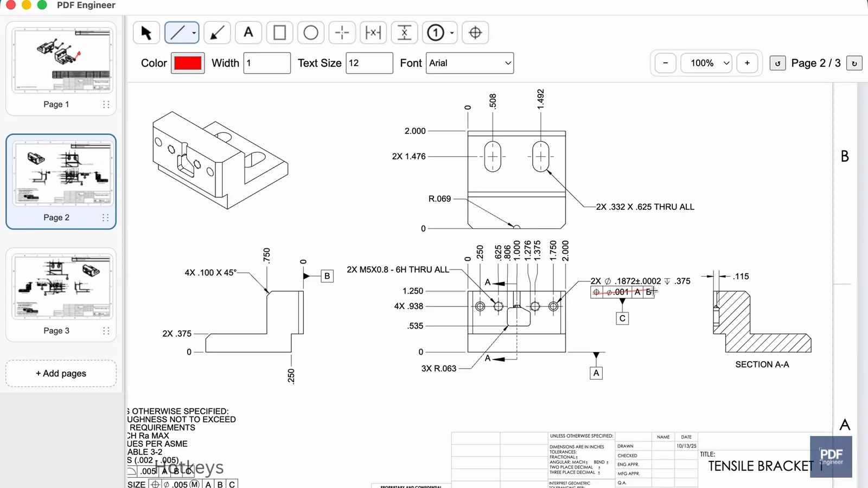868x488 pixels.
Task: Open the red Color swatch picker
Action: click(188, 63)
